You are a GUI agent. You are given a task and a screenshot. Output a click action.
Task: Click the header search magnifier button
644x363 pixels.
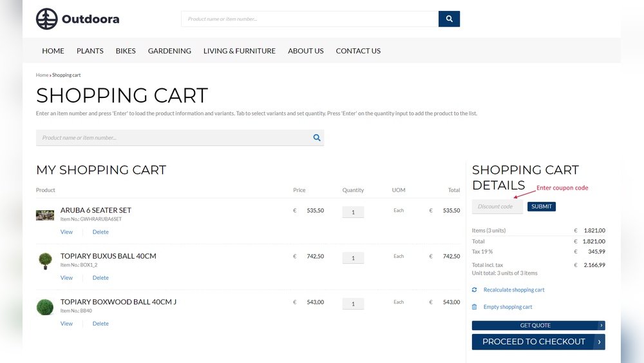tap(449, 19)
